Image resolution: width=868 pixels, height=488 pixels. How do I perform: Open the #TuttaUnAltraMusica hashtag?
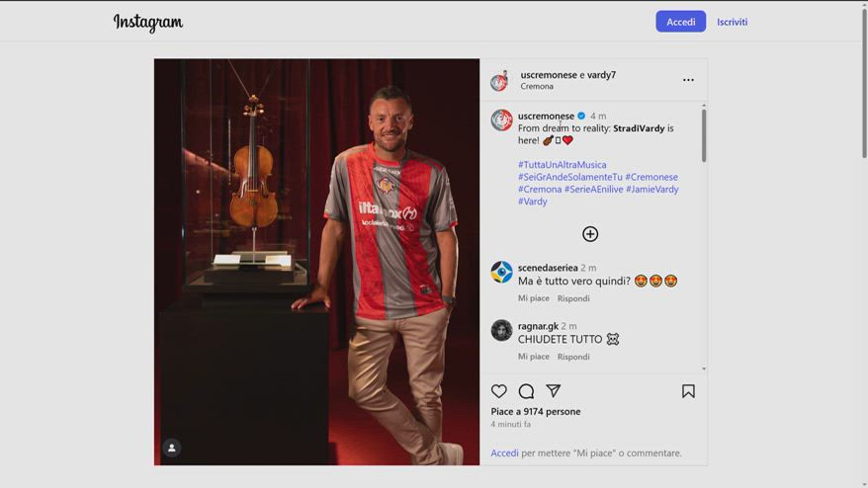pyautogui.click(x=562, y=164)
